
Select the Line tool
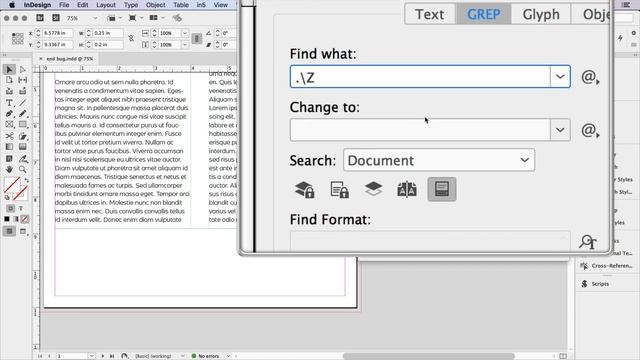[x=23, y=103]
